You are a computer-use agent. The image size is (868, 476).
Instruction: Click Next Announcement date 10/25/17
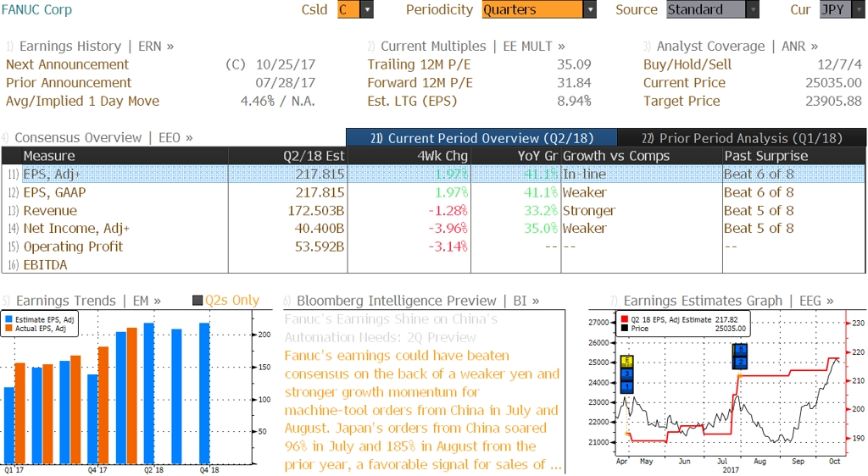pos(286,64)
